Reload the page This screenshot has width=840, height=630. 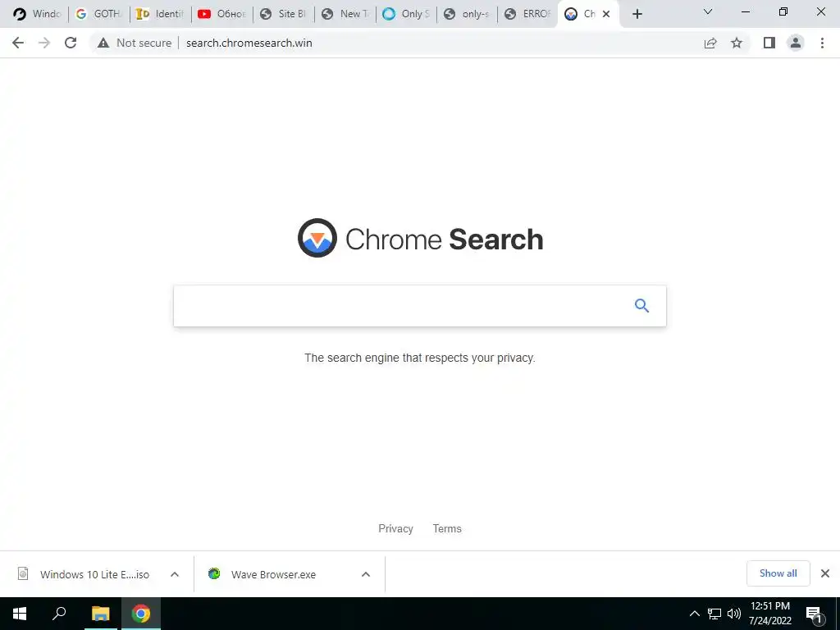coord(71,43)
